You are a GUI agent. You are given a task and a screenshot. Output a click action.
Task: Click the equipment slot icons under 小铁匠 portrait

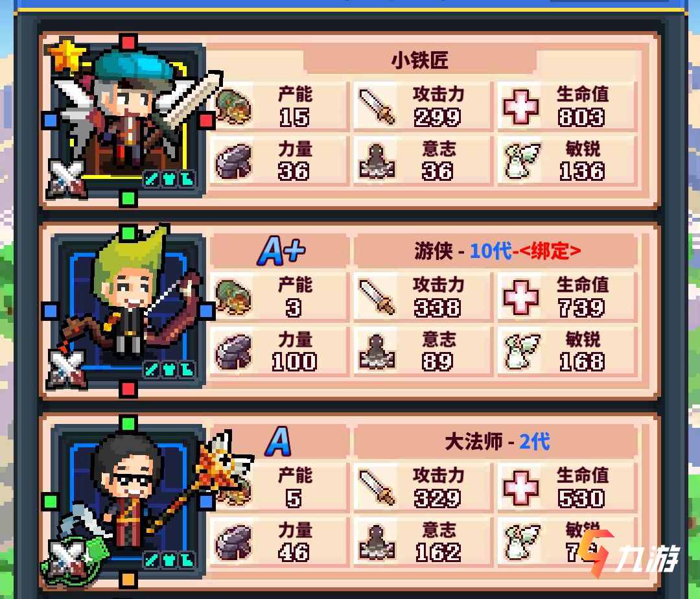[x=169, y=180]
